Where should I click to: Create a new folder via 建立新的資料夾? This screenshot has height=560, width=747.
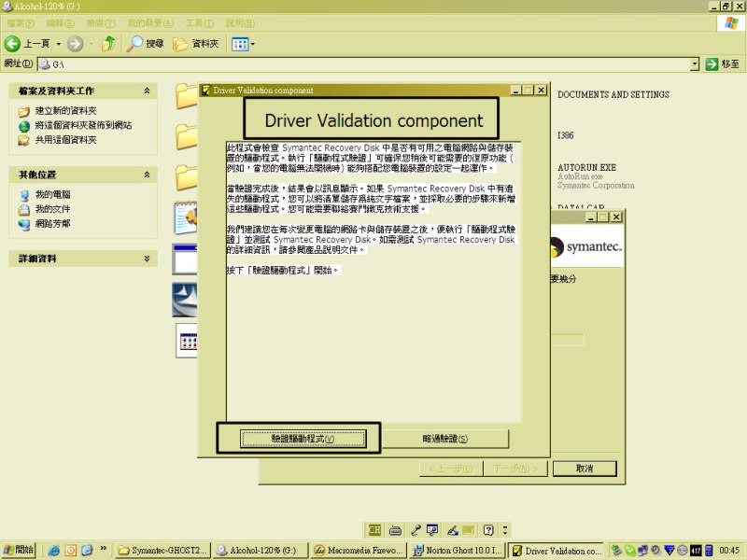point(65,111)
